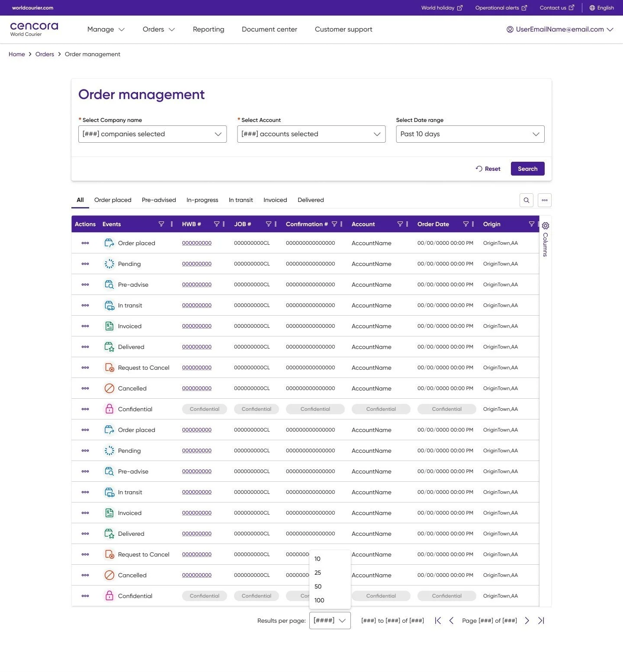Image resolution: width=623 pixels, height=672 pixels.
Task: Click the Actions column header
Action: [x=85, y=224]
